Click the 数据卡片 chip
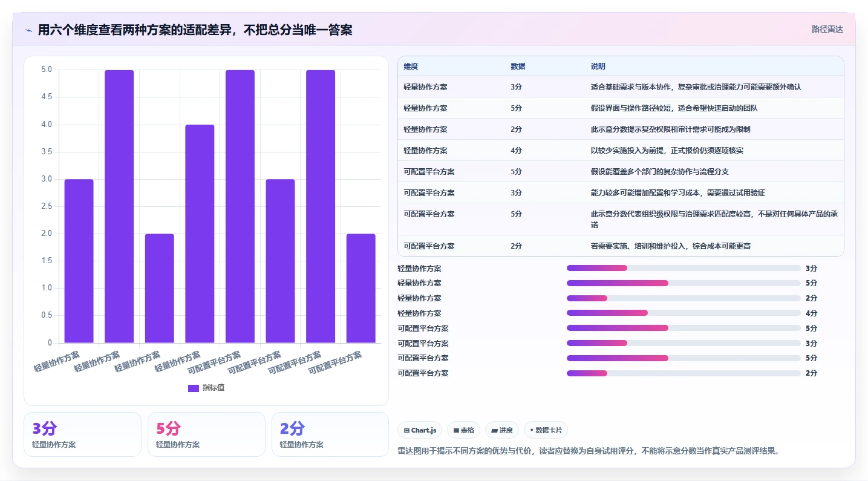This screenshot has height=481, width=868. point(546,430)
